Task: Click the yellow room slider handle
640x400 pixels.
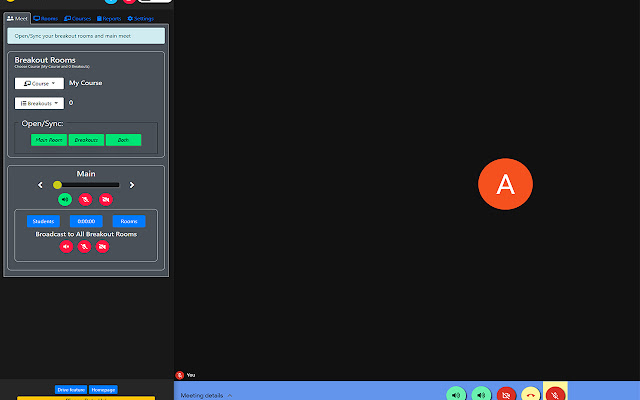Action: [x=57, y=185]
